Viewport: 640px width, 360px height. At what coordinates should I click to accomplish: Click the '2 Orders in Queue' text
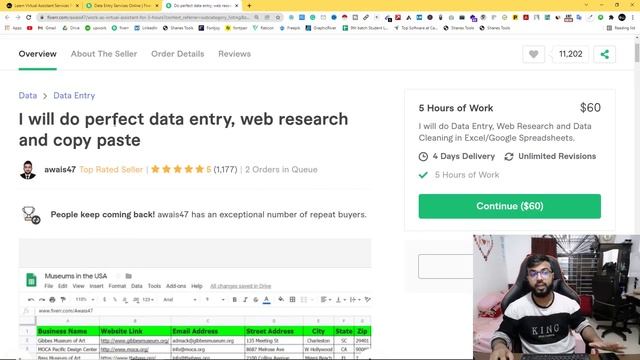click(x=281, y=169)
